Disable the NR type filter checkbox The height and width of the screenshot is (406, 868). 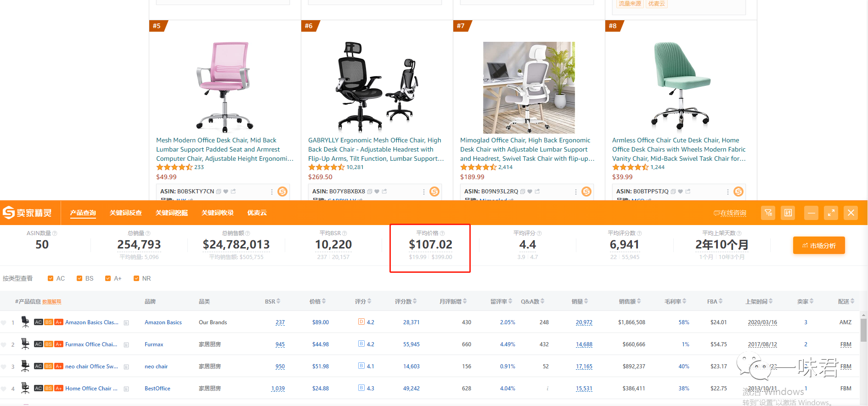point(136,278)
